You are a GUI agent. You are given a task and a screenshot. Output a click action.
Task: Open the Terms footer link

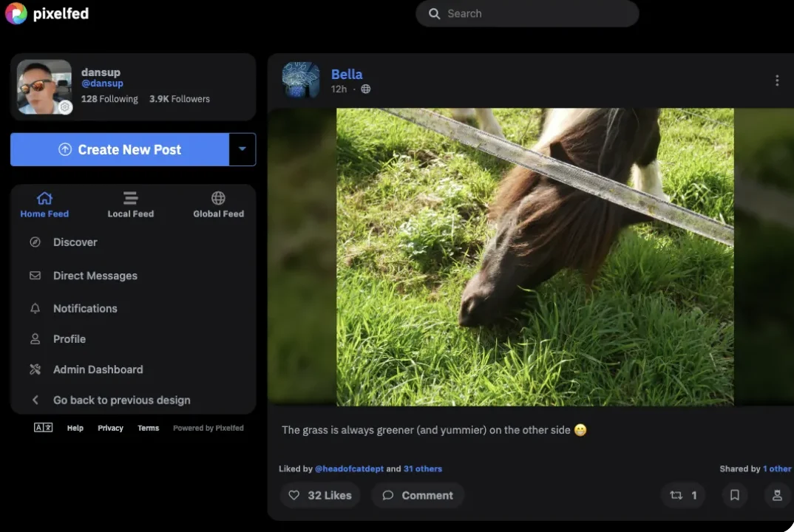[149, 429]
